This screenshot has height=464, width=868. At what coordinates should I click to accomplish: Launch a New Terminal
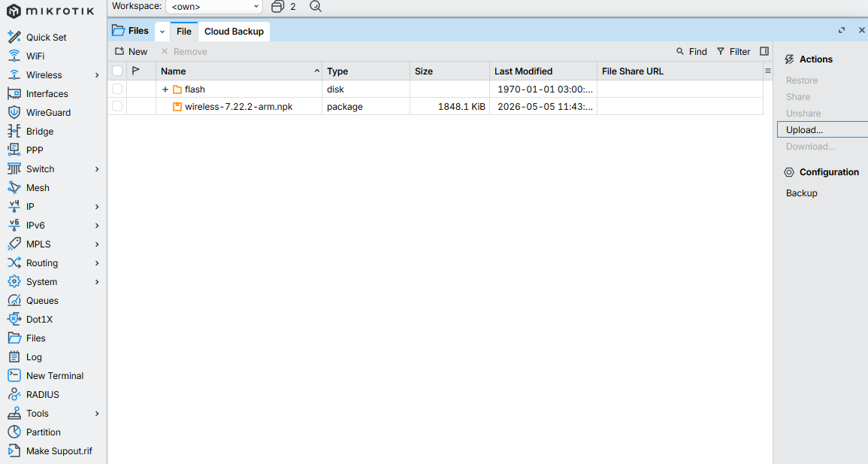pos(45,376)
